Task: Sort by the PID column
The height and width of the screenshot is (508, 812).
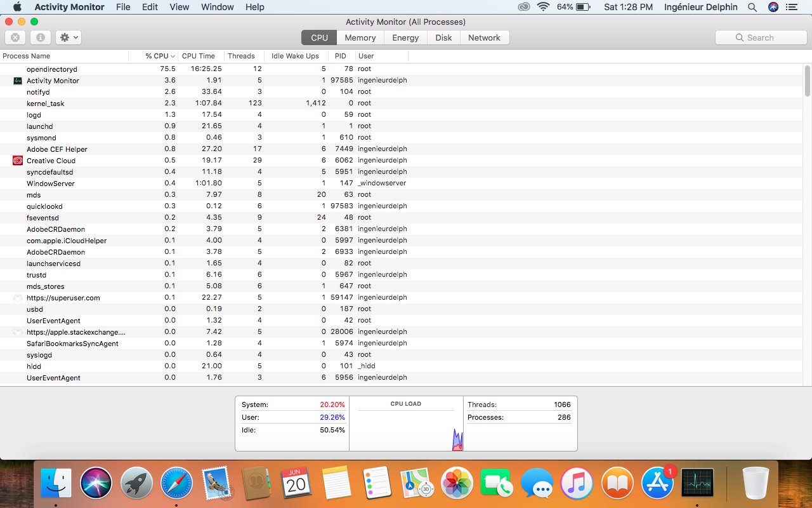Action: click(x=341, y=56)
